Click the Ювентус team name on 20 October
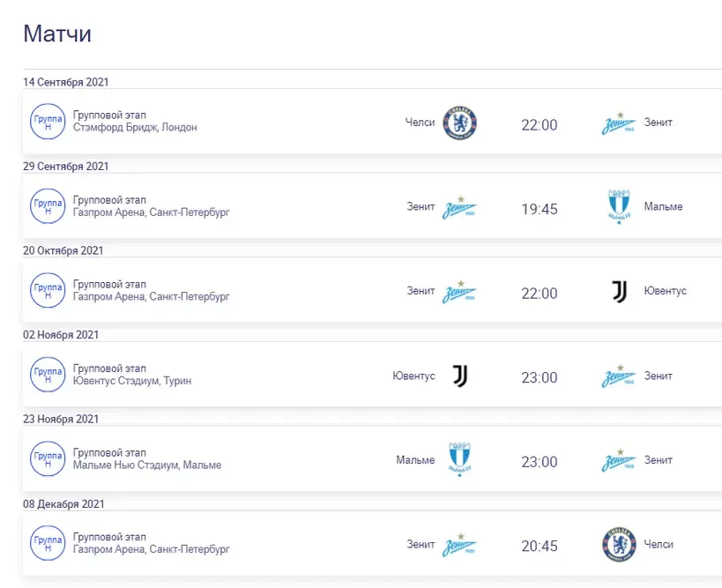 click(665, 291)
